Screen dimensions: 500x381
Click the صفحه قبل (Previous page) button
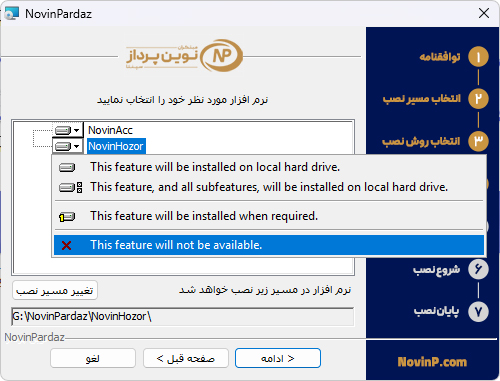click(186, 358)
